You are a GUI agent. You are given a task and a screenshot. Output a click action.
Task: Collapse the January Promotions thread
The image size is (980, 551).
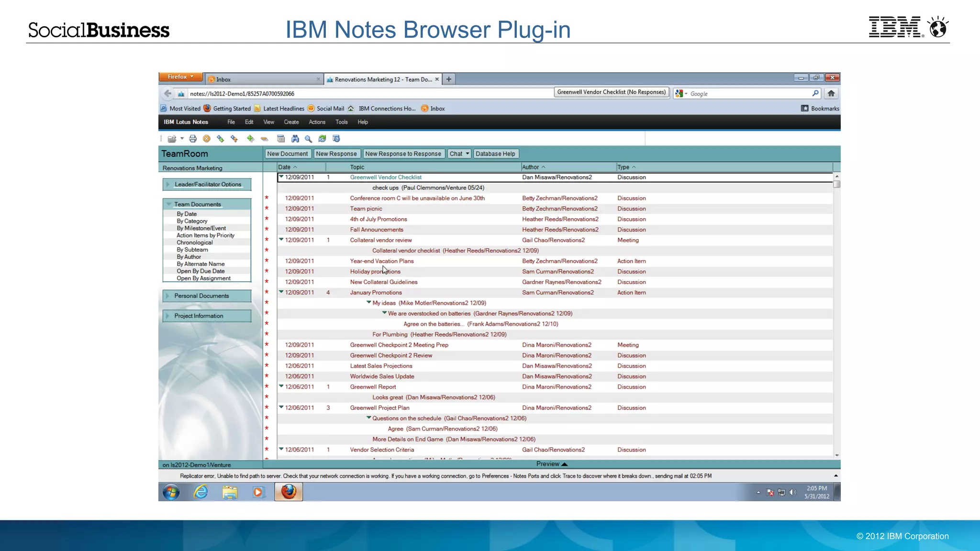point(281,292)
